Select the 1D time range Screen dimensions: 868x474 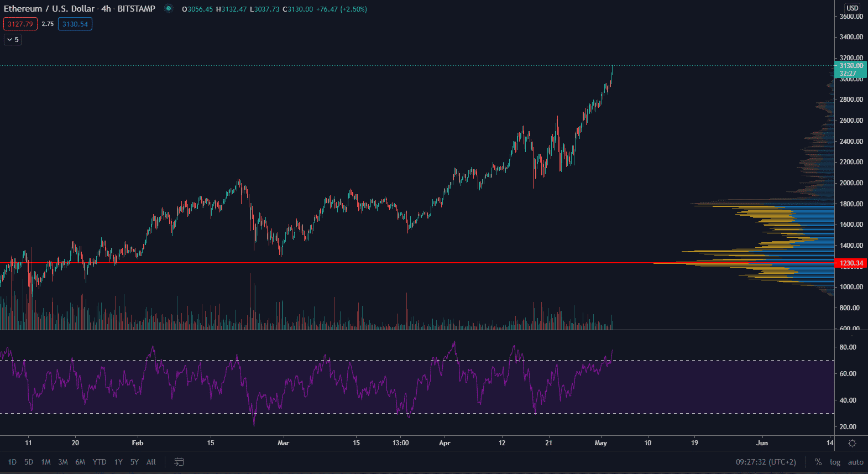(x=12, y=462)
